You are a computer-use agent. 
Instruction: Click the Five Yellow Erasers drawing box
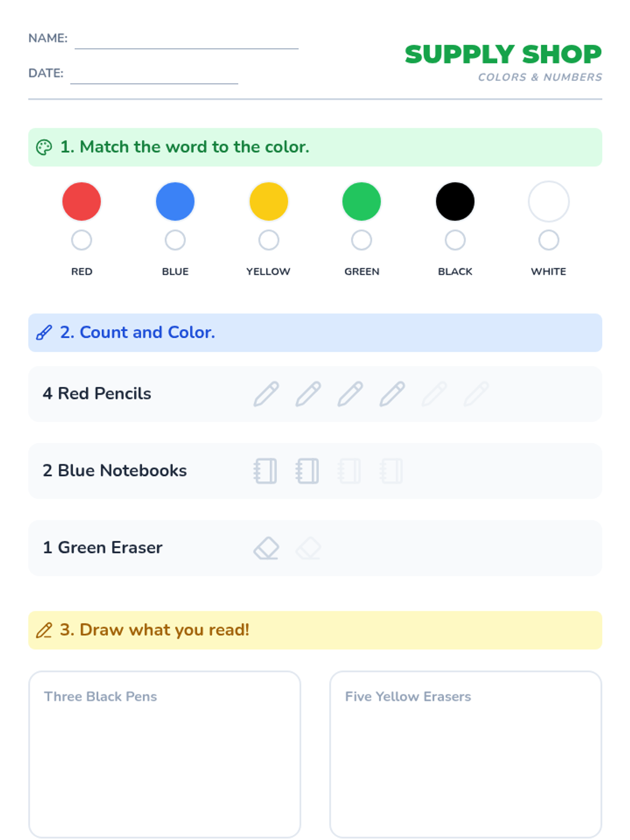pyautogui.click(x=466, y=761)
